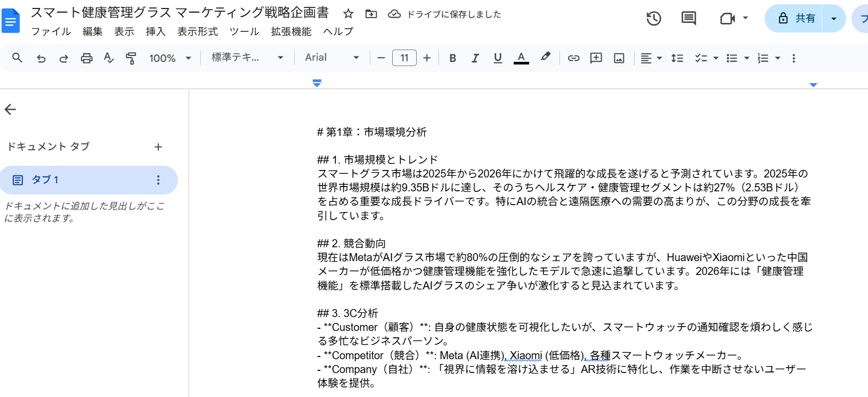Toggle the bulleted list button
This screenshot has width=868, height=397.
point(732,58)
